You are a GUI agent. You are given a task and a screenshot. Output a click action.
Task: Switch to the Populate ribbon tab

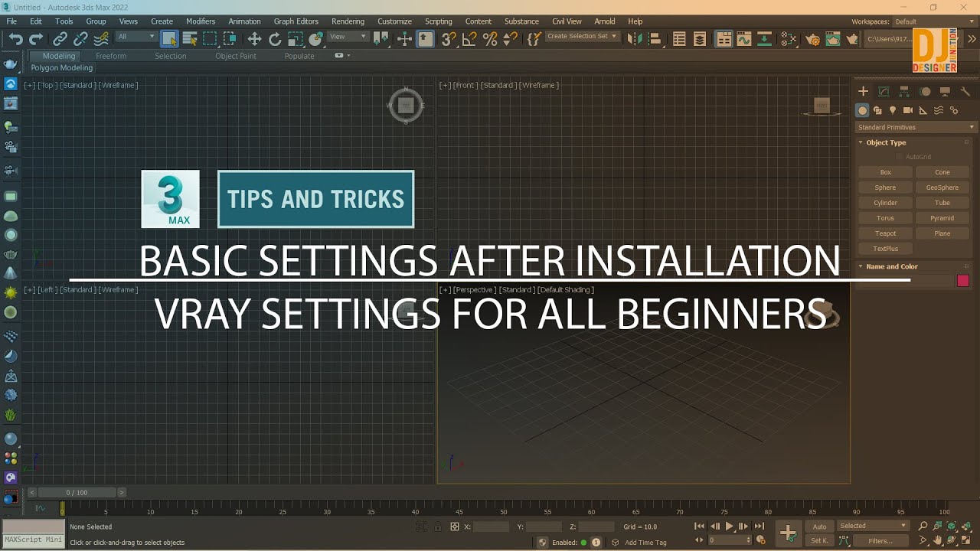point(299,56)
